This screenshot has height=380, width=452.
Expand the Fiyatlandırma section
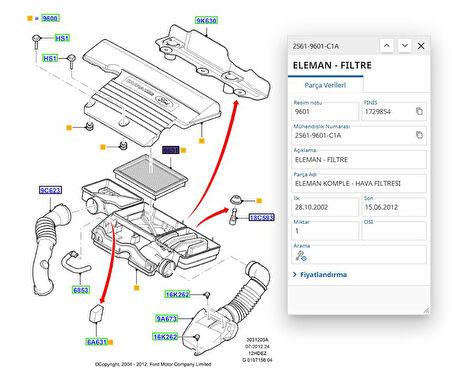coord(320,275)
